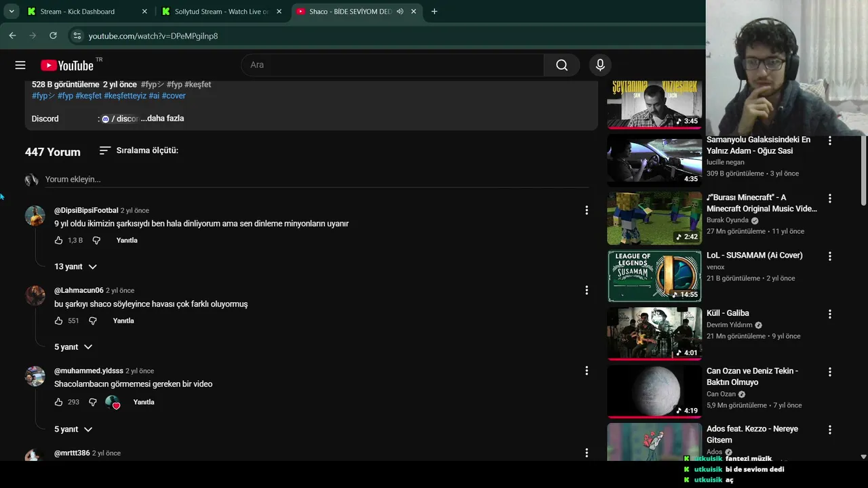Open the Devrim Yıldırım channel name
This screenshot has height=488, width=868.
click(x=730, y=325)
